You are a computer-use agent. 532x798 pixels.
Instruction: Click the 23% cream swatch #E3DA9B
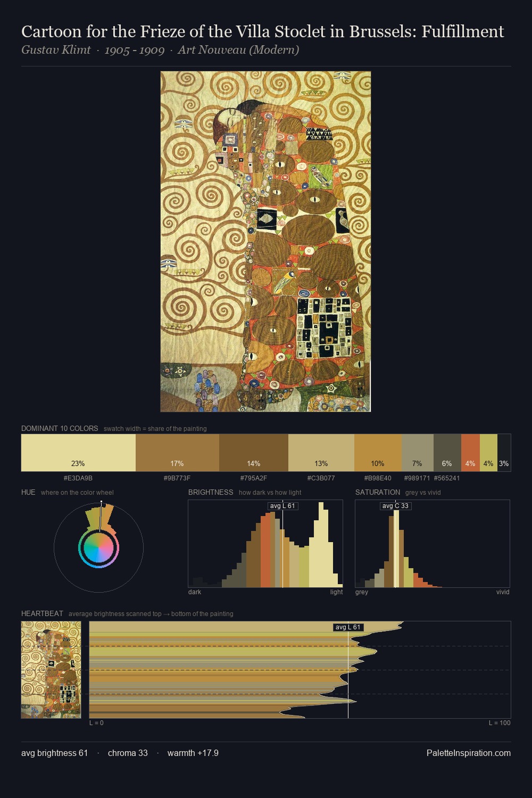[78, 453]
